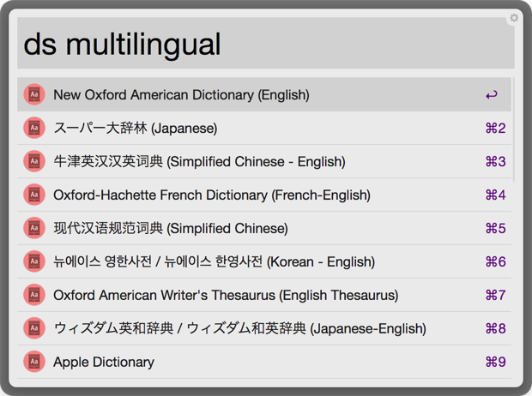The height and width of the screenshot is (396, 532).
Task: Click the ⌘8 shortcut label
Action: tap(495, 328)
